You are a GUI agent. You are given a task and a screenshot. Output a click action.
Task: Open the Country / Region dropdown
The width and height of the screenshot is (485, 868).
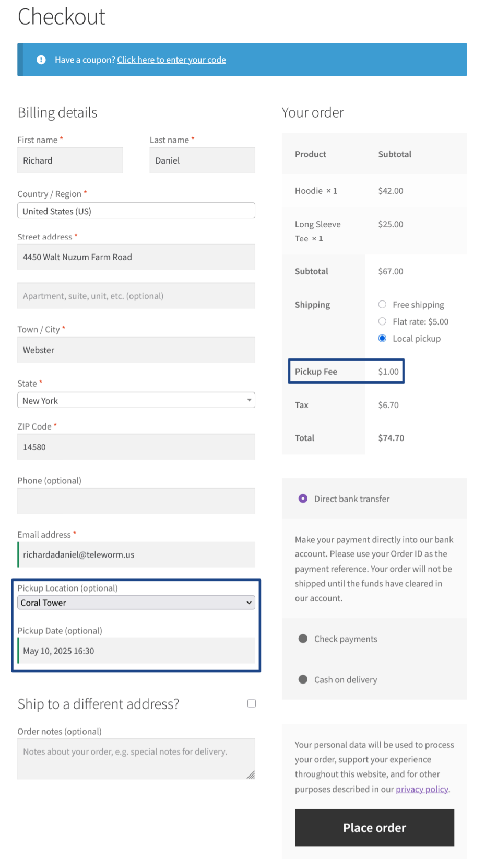click(136, 211)
